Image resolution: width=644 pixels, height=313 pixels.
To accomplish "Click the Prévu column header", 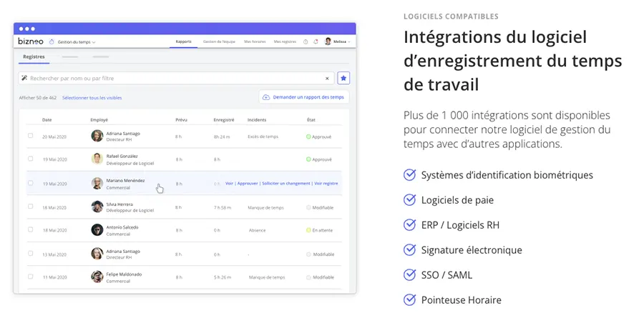I will (181, 120).
